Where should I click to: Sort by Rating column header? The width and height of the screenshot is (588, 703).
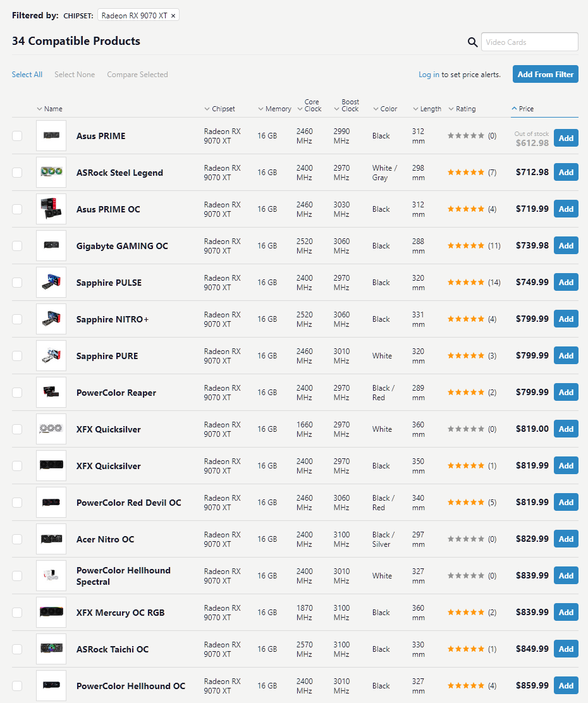(x=462, y=109)
